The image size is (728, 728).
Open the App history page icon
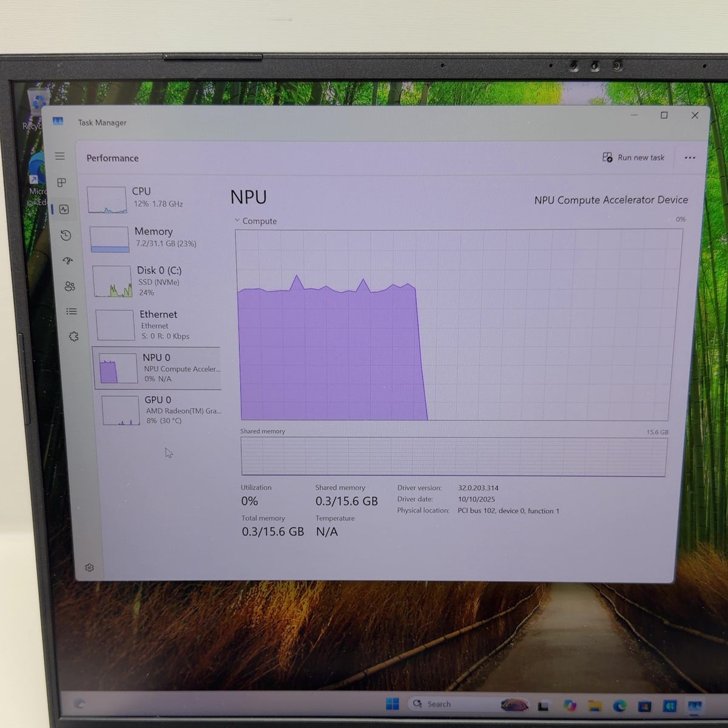pos(66,235)
